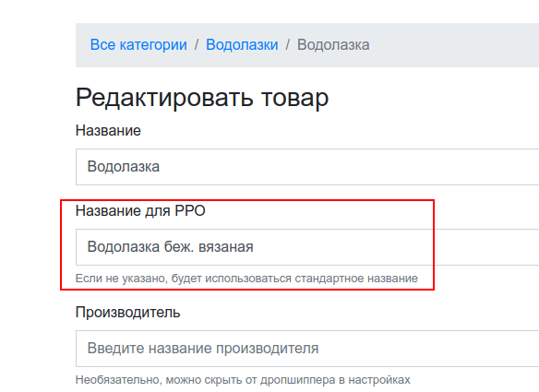The width and height of the screenshot is (539, 392).
Task: Click slash separator after Водолазки link
Action: pyautogui.click(x=287, y=44)
